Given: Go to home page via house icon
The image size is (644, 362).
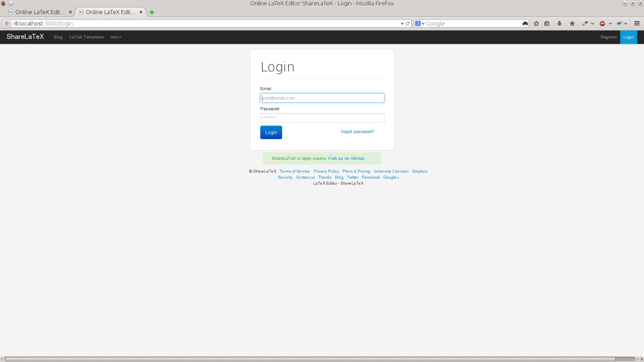Looking at the screenshot, I should click(572, 23).
